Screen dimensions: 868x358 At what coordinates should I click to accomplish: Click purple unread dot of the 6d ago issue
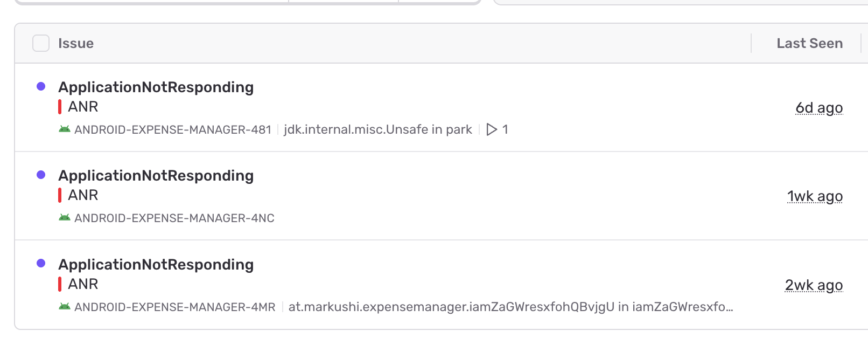[x=41, y=87]
